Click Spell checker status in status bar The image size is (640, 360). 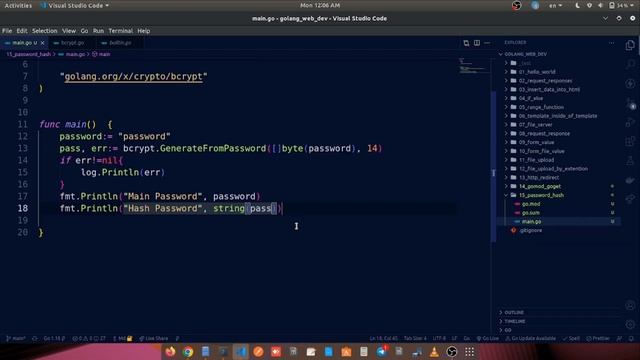coord(571,338)
